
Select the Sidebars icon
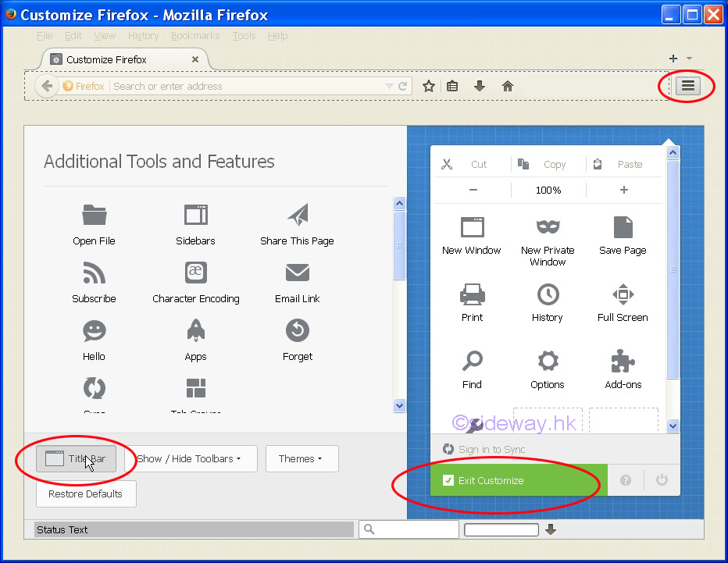[x=196, y=215]
